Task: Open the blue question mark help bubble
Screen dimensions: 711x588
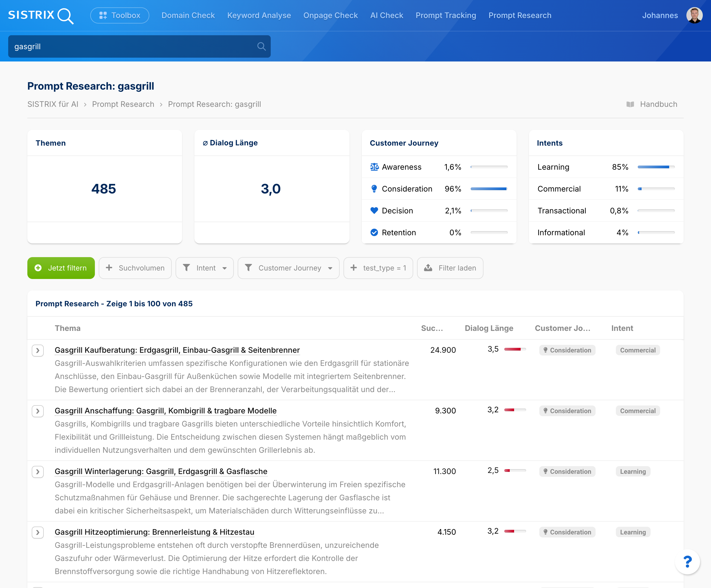Action: [687, 562]
